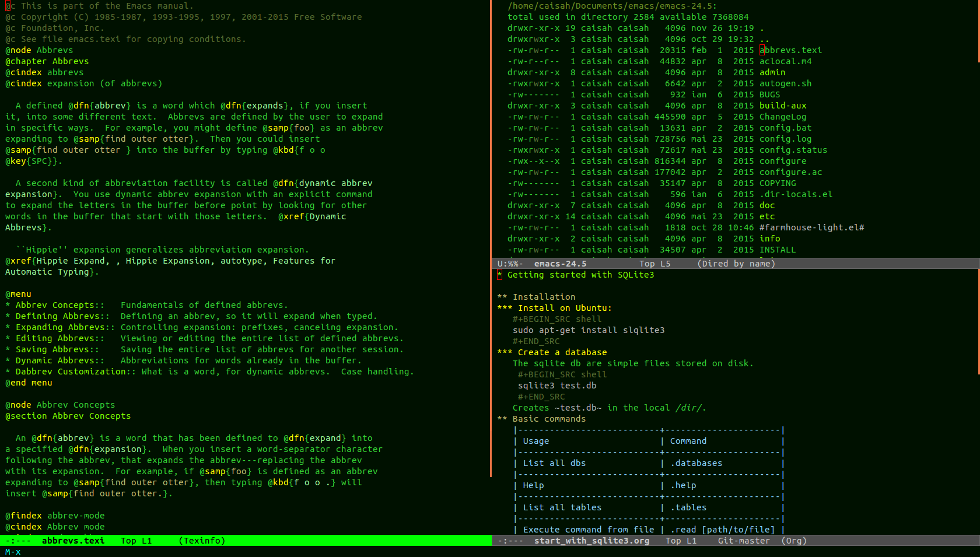This screenshot has height=557, width=980.
Task: Place cursor on 'sqlite3 test.db' source line
Action: (557, 386)
